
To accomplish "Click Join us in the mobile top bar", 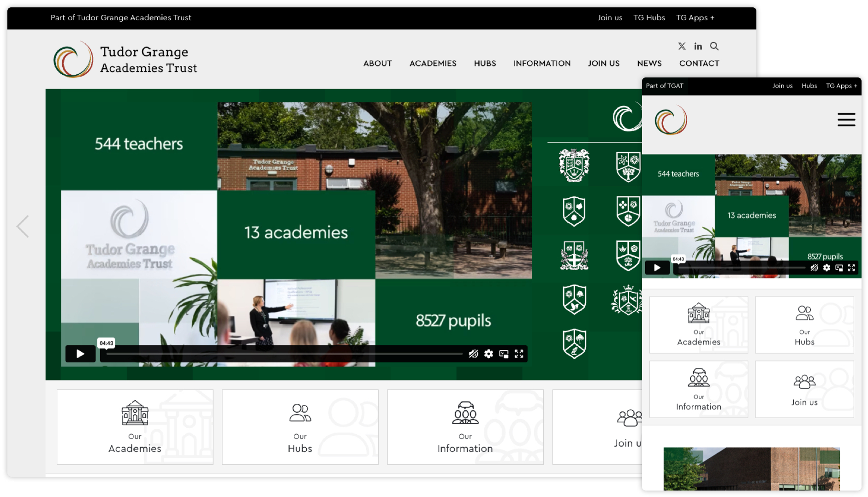I will (782, 86).
